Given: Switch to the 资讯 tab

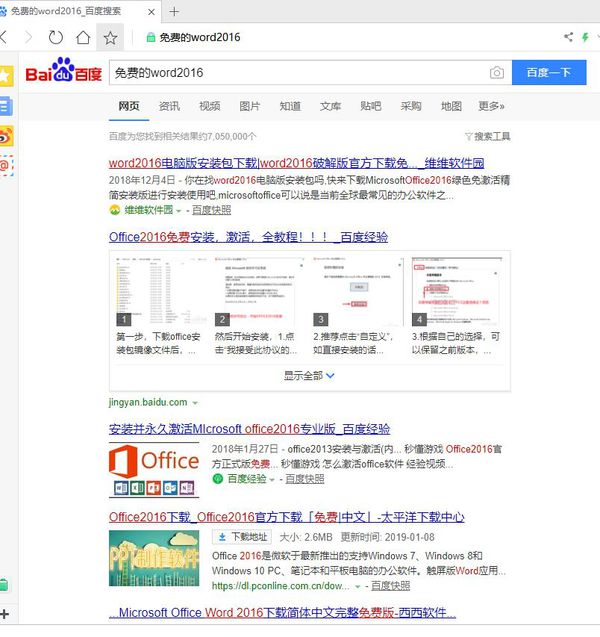Looking at the screenshot, I should (x=169, y=106).
